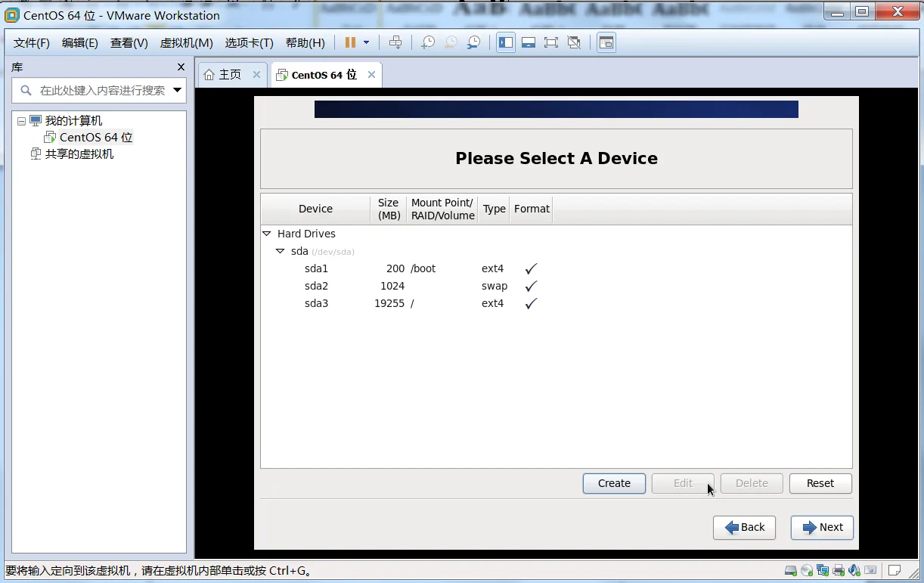Image resolution: width=924 pixels, height=583 pixels.
Task: Click the Device column header
Action: pyautogui.click(x=315, y=209)
